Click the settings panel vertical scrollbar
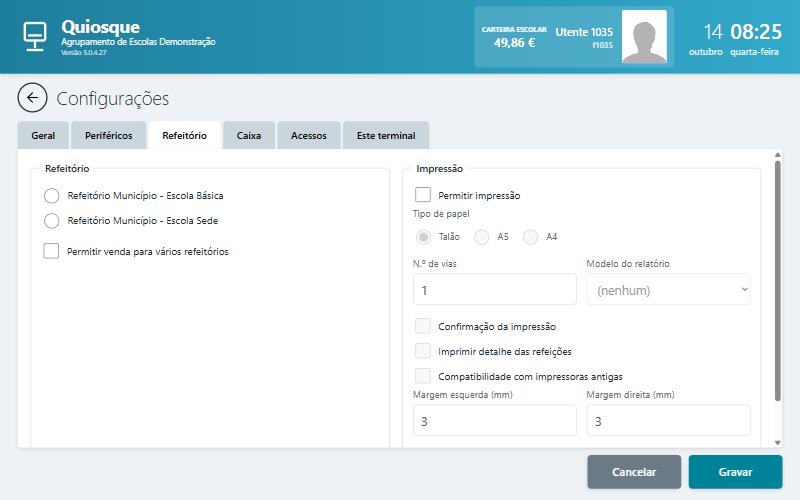The image size is (800, 500). 778,281
